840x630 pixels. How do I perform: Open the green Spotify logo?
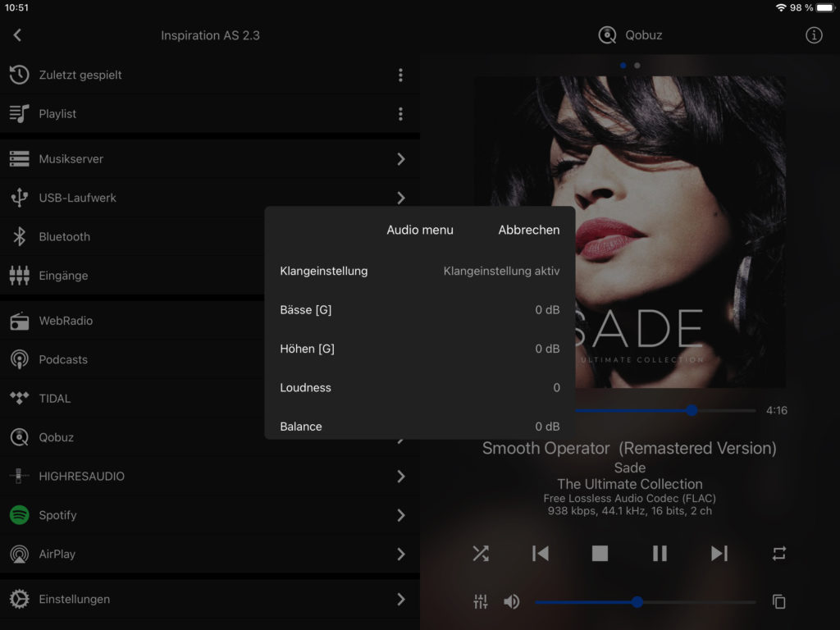point(20,515)
